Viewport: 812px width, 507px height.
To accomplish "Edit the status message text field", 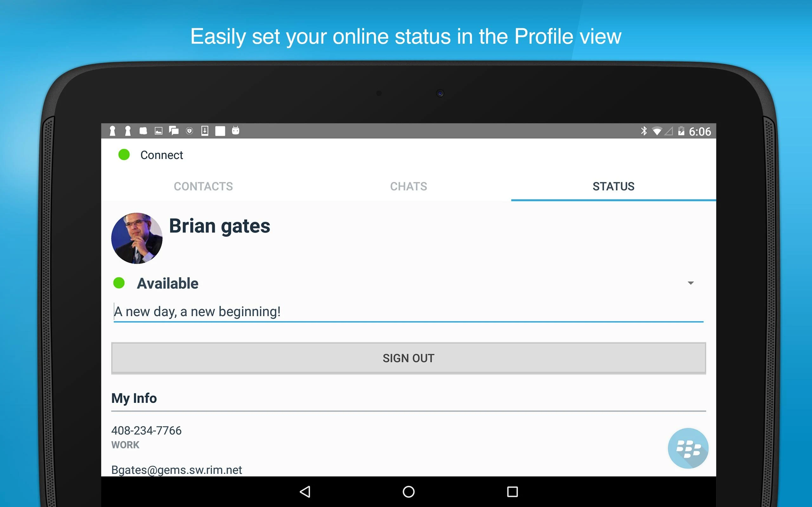I will (408, 312).
